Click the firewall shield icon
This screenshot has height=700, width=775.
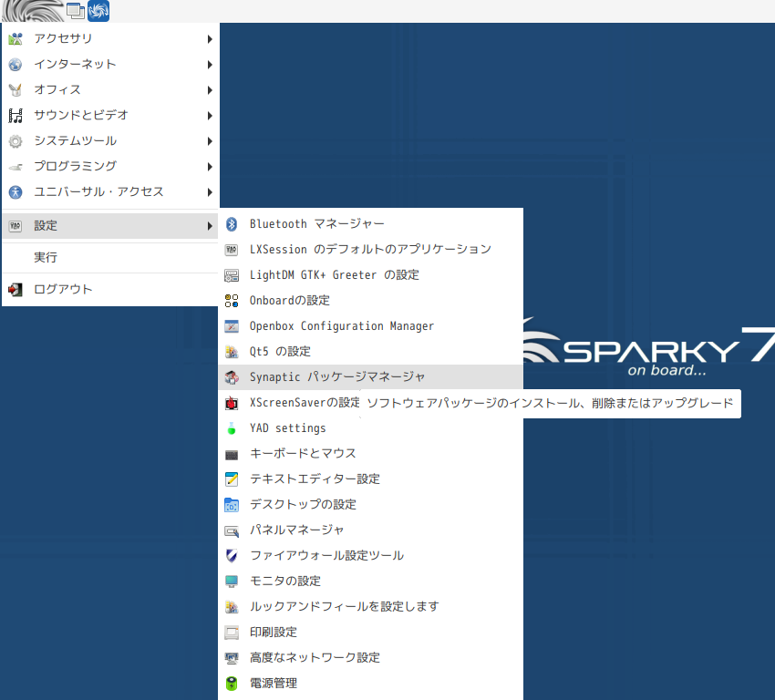pyautogui.click(x=232, y=556)
